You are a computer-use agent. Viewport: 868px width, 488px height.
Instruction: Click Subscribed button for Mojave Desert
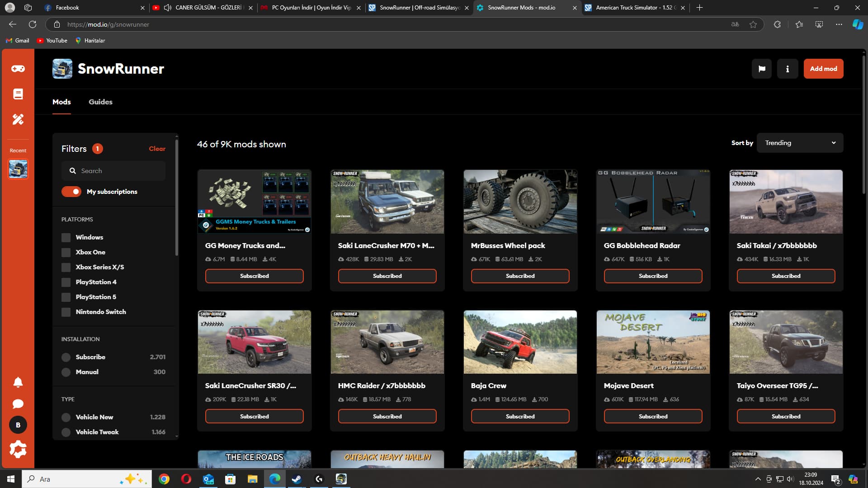coord(653,416)
